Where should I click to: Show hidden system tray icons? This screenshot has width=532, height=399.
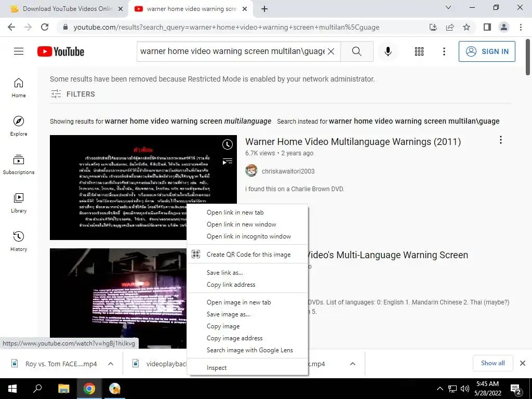point(440,389)
